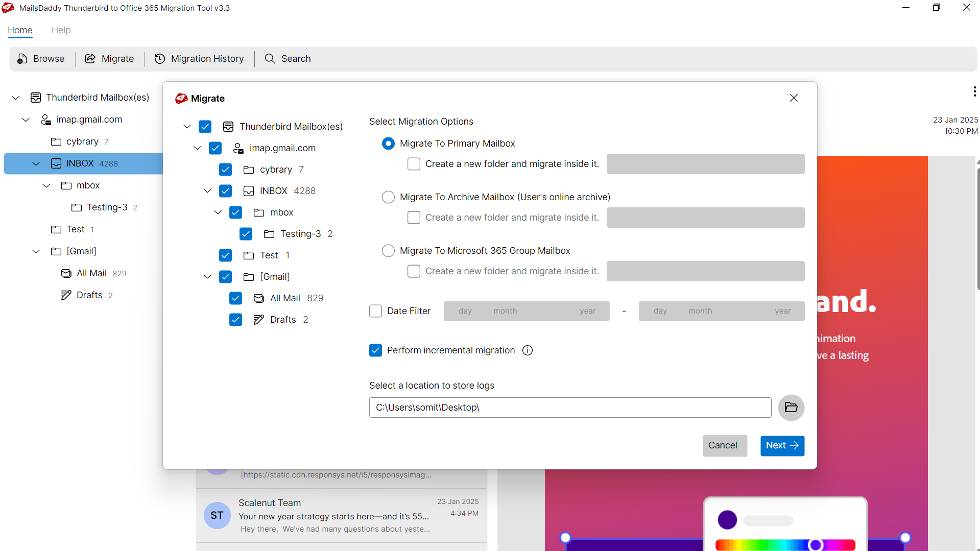Uncheck Drafts folder in Migrate dialog
Viewport: 980px width, 551px height.
coord(235,320)
